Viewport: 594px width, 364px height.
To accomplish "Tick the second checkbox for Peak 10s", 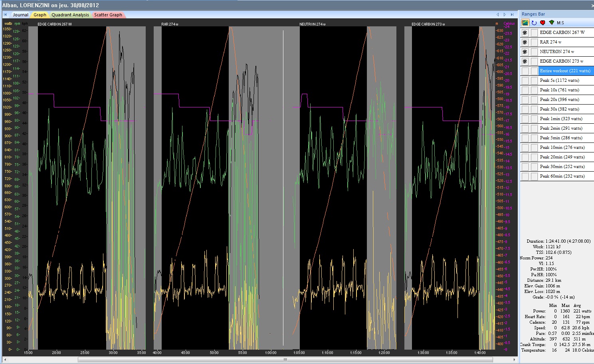I will [534, 90].
